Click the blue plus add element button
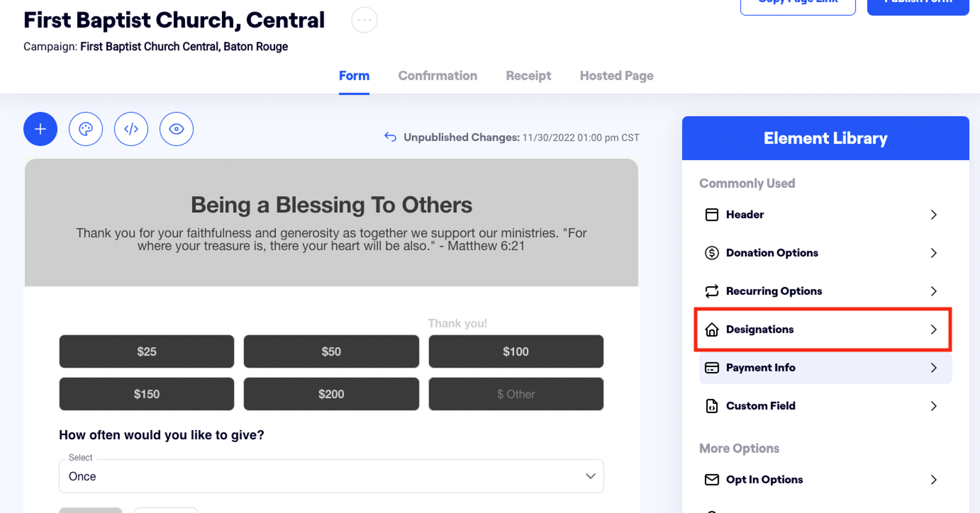The width and height of the screenshot is (980, 513). pos(40,129)
